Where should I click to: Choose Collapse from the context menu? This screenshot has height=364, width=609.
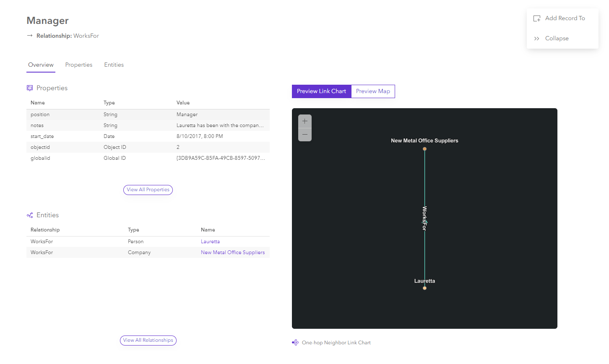pos(557,38)
